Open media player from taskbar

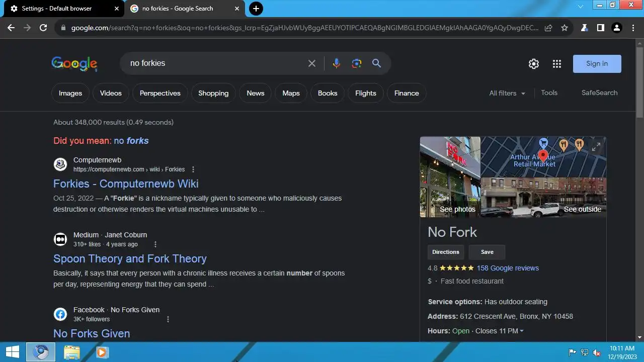pyautogui.click(x=102, y=352)
